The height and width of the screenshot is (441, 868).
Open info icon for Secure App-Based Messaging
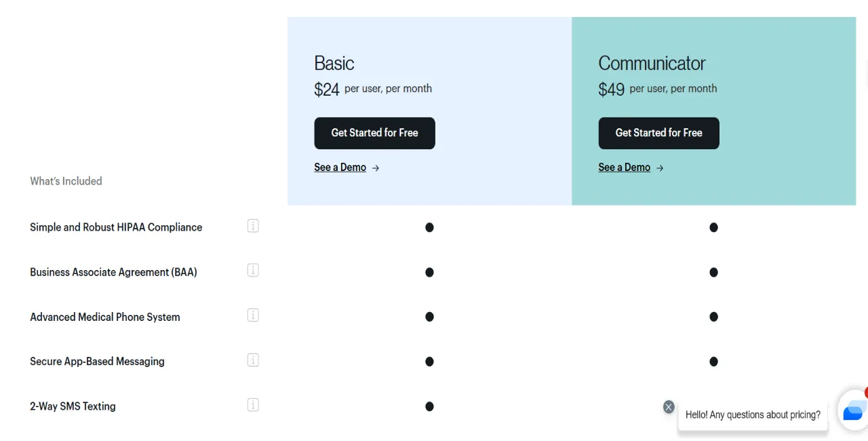pyautogui.click(x=253, y=360)
